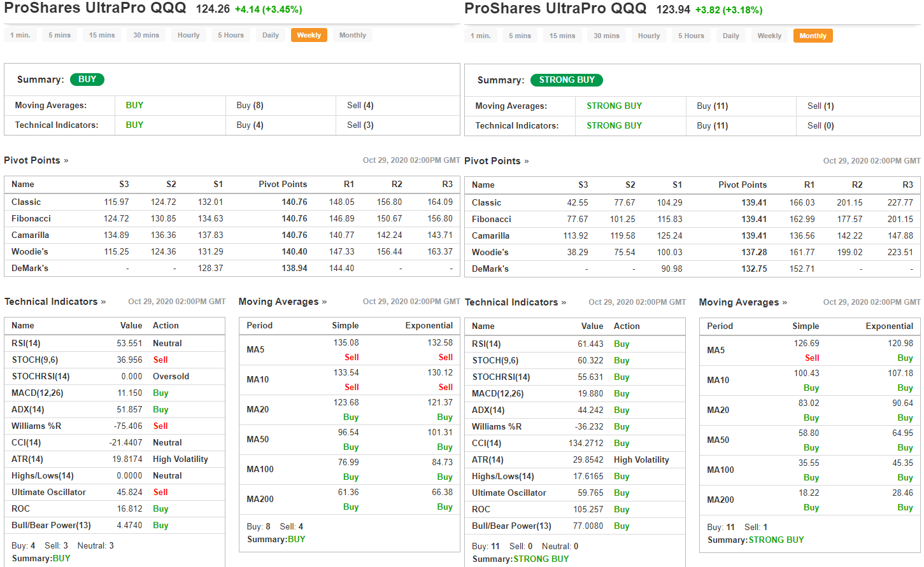Click Classic S3 value 42.55 in monthly table
The image size is (924, 567).
(578, 202)
